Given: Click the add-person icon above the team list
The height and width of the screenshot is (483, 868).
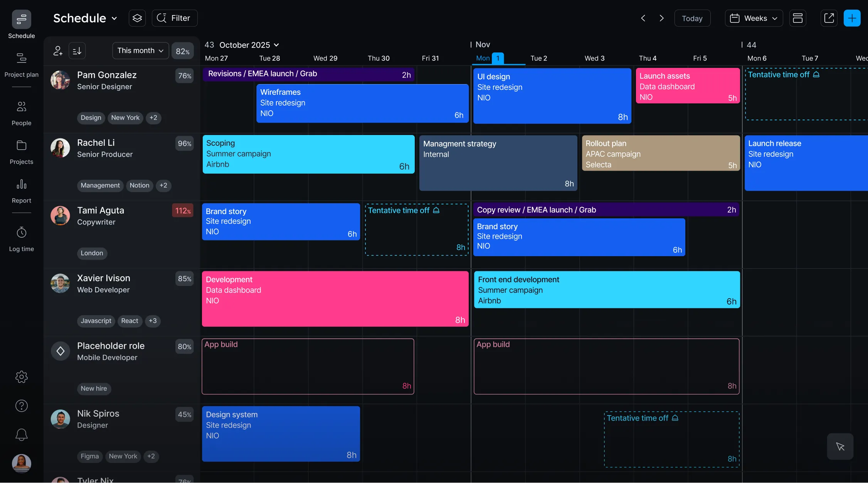Looking at the screenshot, I should 57,51.
